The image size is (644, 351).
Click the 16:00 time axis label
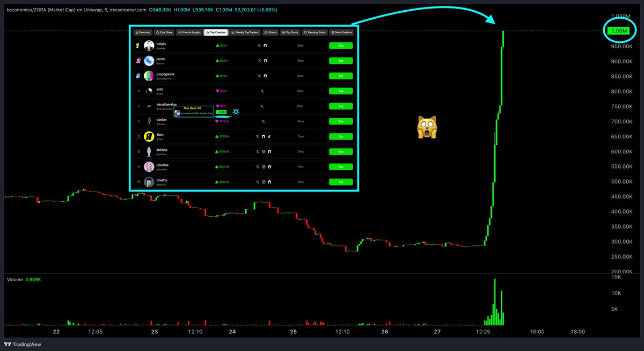pos(538,332)
